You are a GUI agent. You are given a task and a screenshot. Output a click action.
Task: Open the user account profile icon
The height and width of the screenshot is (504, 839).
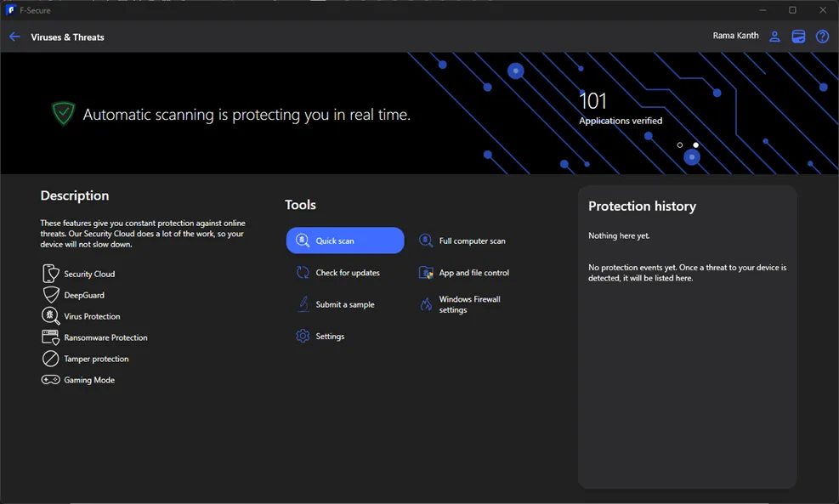coord(774,37)
